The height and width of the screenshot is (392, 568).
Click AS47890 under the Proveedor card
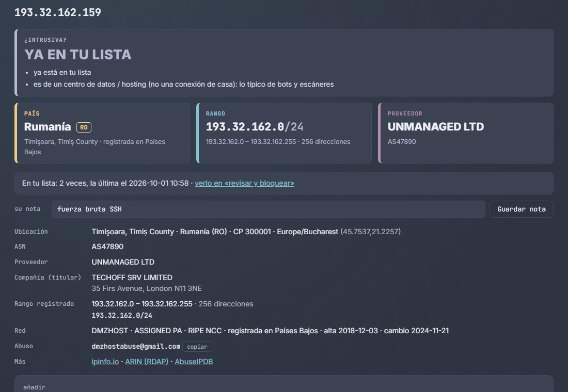402,141
